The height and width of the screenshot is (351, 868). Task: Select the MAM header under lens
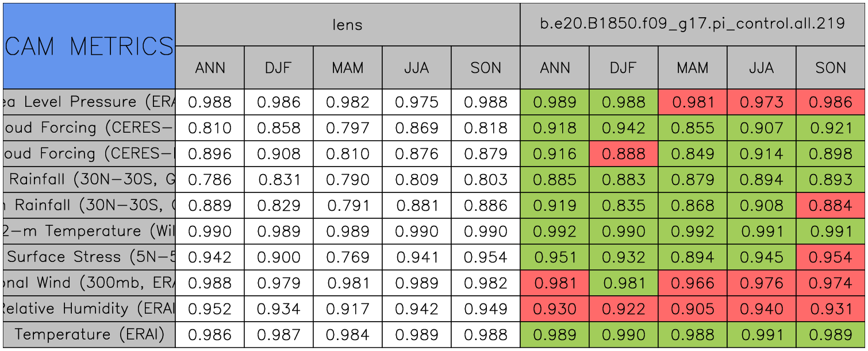347,68
